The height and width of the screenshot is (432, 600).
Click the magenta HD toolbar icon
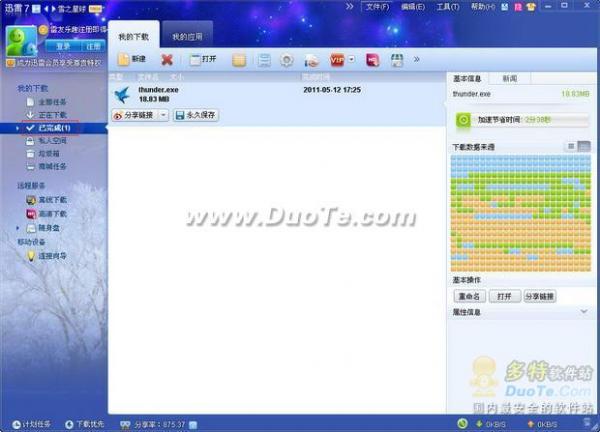point(372,60)
